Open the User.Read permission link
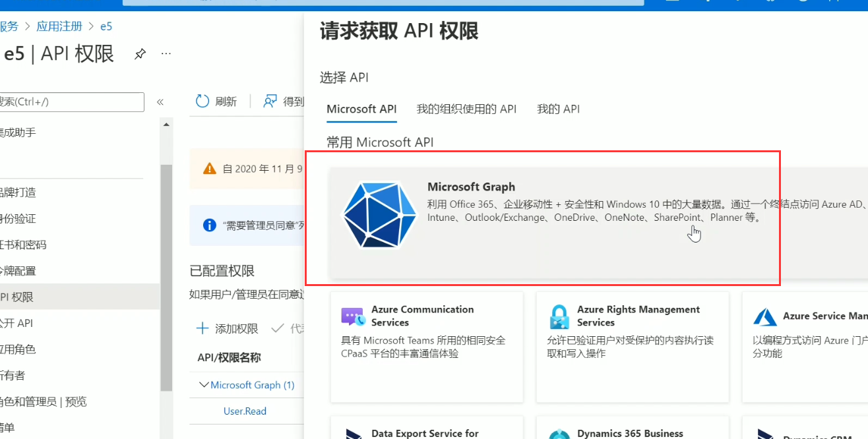The image size is (868, 439). (x=245, y=411)
